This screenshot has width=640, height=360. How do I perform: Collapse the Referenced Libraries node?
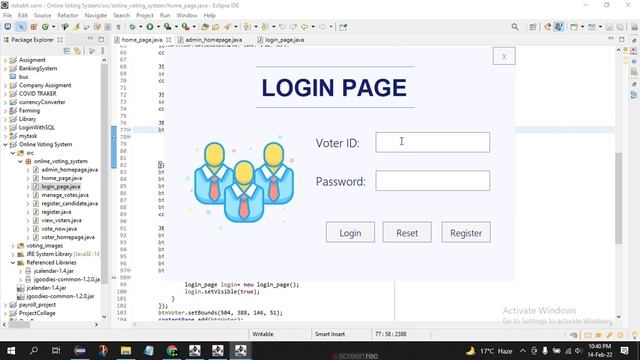13,262
